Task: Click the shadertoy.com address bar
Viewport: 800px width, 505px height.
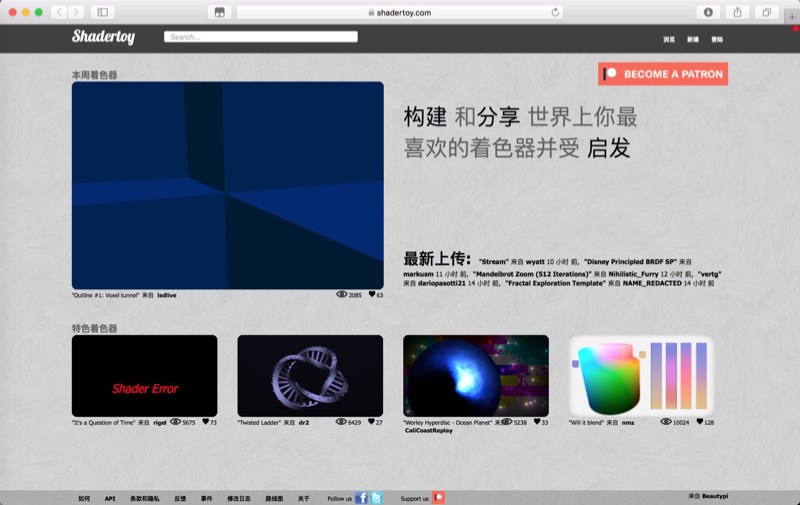Action: (399, 12)
